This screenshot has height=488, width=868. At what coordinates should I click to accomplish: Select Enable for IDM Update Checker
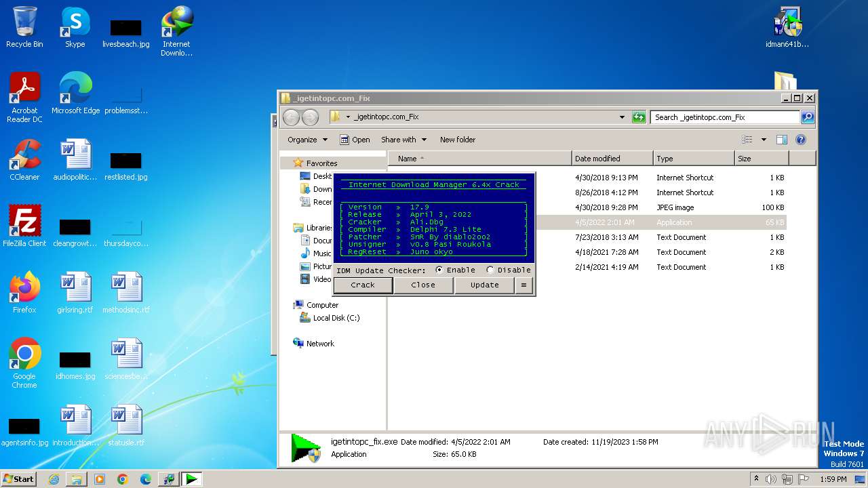point(439,270)
